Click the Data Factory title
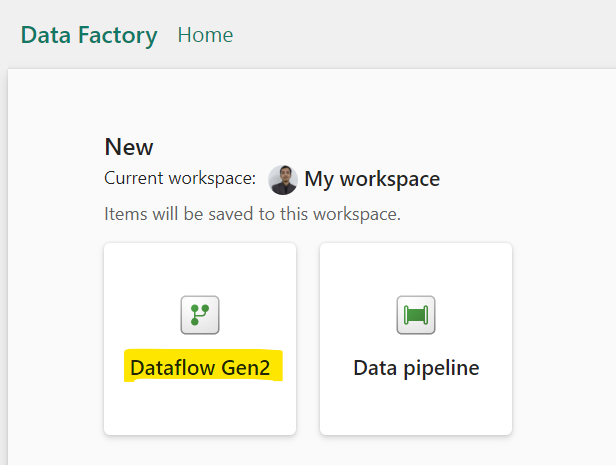The height and width of the screenshot is (465, 616). (x=89, y=35)
